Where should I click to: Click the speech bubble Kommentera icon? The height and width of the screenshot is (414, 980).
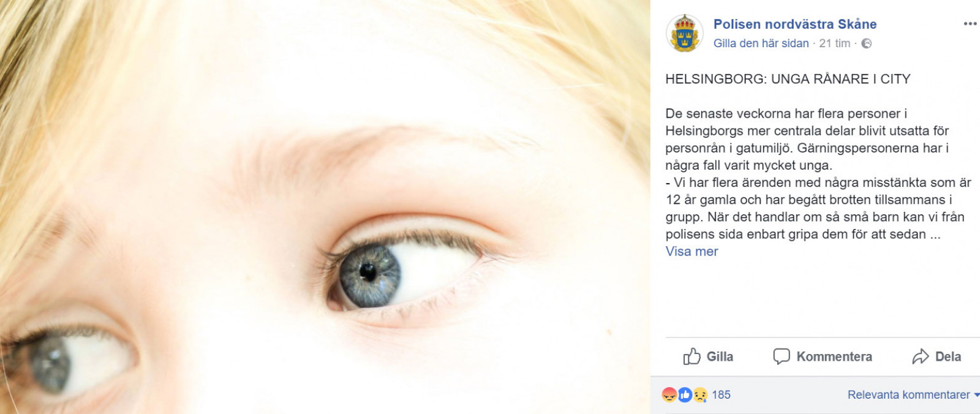[x=781, y=356]
